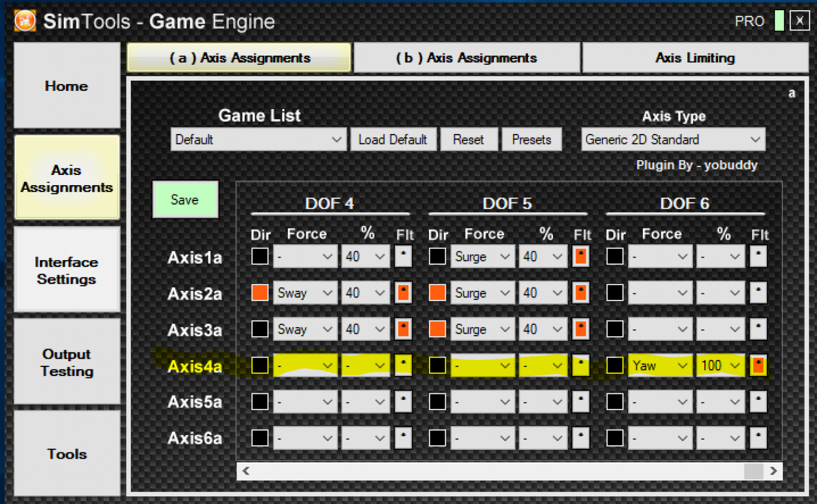The image size is (817, 504).
Task: Click the Reset button
Action: (x=469, y=139)
